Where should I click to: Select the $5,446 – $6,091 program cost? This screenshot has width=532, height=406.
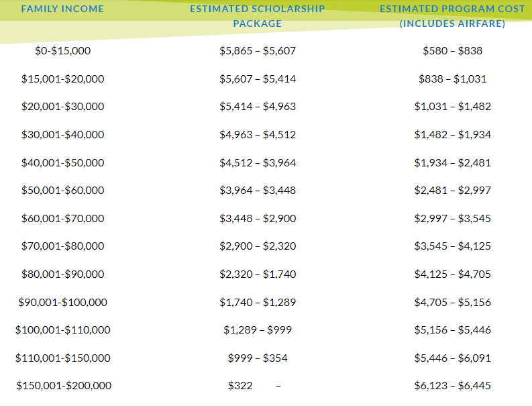452,358
